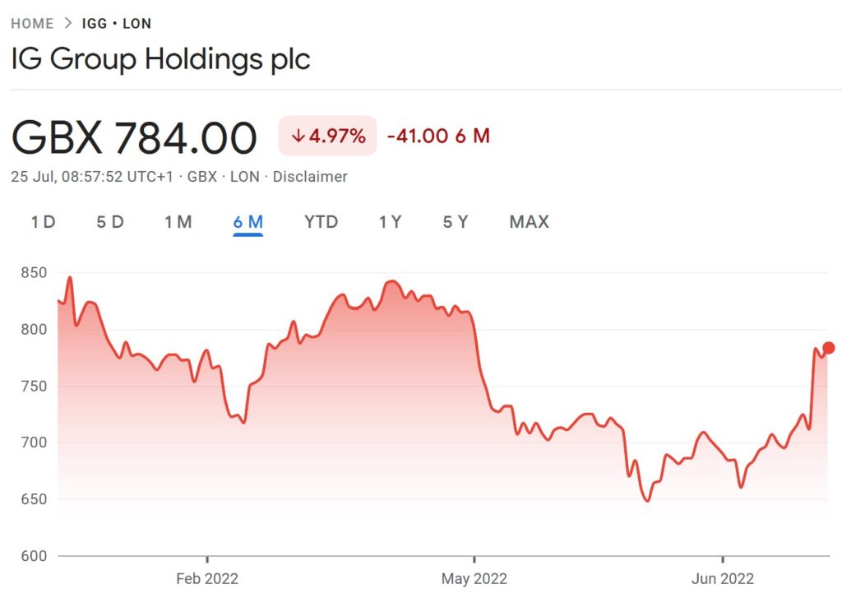This screenshot has height=616, width=842.
Task: Click the breadcrumb chevron separator
Action: (x=68, y=23)
